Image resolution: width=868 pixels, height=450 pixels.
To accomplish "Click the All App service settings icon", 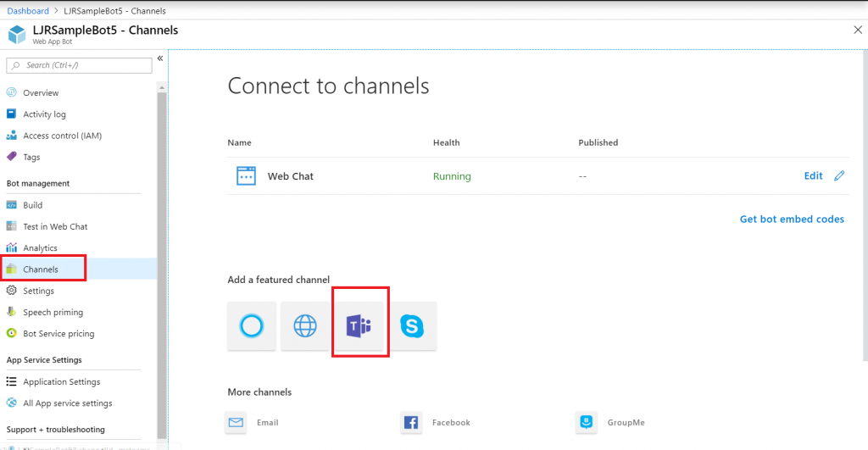I will click(x=12, y=403).
